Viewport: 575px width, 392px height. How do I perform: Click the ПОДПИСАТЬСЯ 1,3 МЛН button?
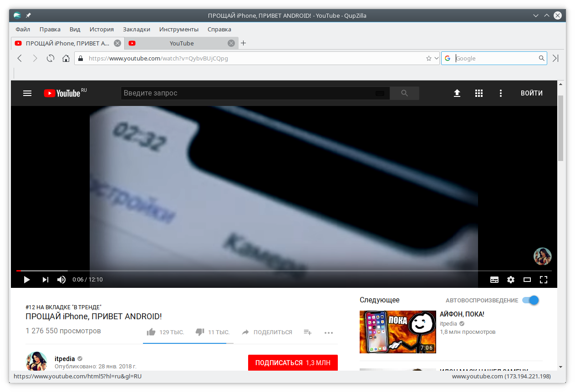coord(293,363)
